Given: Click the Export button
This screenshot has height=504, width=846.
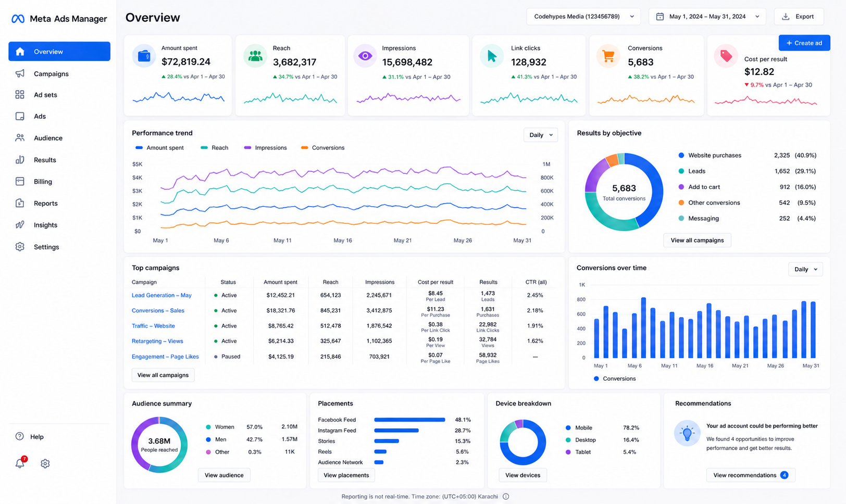Looking at the screenshot, I should [x=799, y=17].
